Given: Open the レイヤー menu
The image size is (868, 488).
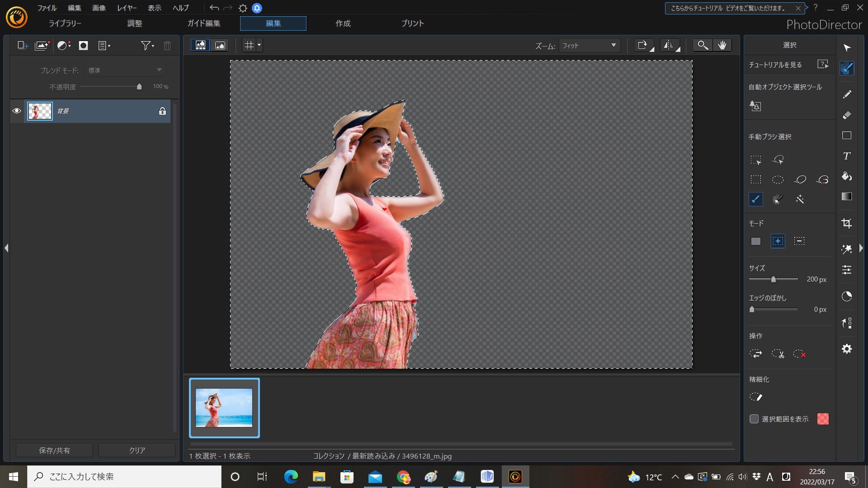Looking at the screenshot, I should 127,8.
